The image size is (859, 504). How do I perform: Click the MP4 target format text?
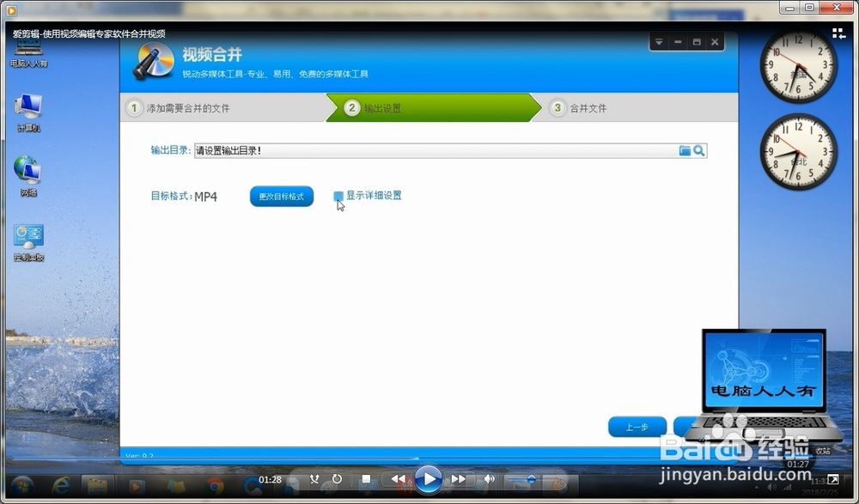pyautogui.click(x=206, y=197)
